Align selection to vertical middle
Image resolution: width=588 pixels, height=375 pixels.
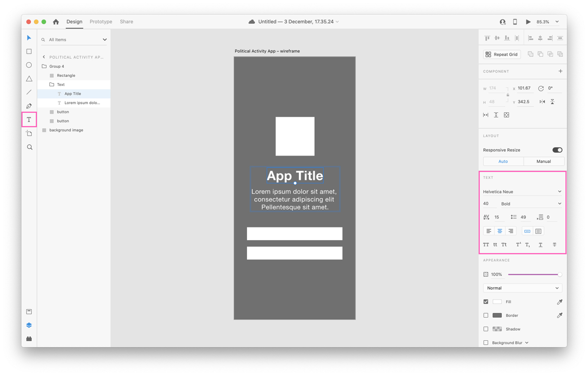[497, 38]
